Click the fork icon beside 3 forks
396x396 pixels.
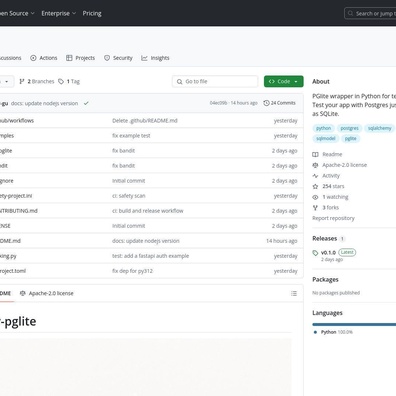(315, 208)
